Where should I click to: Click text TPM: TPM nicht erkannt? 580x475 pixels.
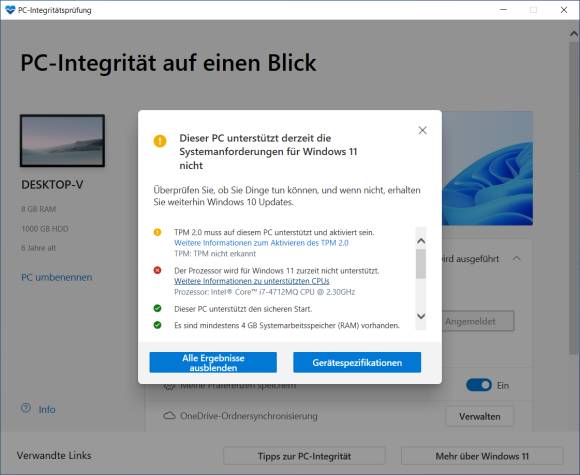coord(215,254)
